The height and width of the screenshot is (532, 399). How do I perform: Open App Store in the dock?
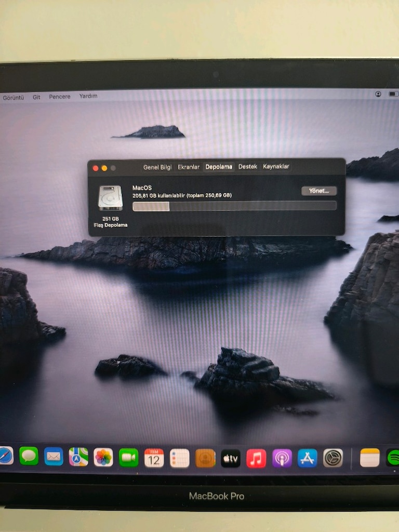[308, 458]
